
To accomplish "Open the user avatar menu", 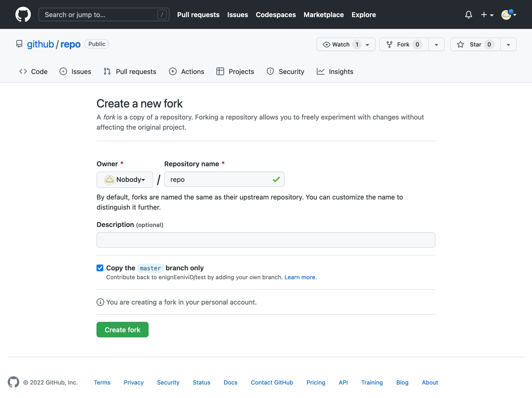I will (509, 15).
